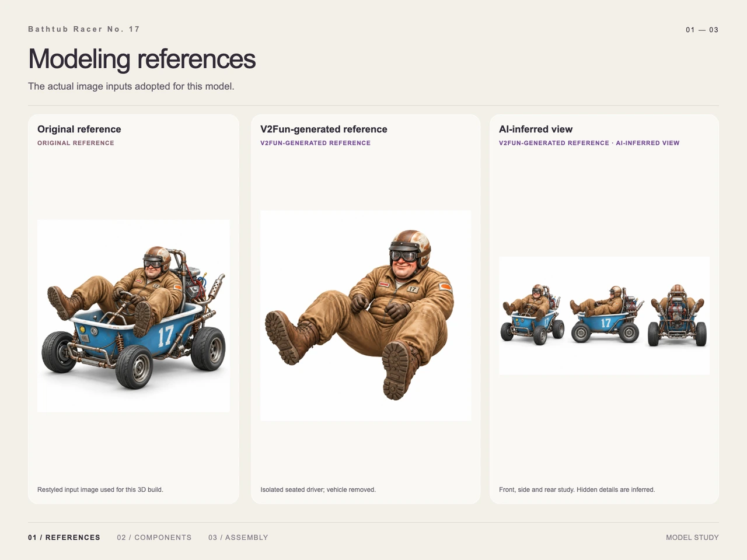Select the caption 'Isolated seated driver; vehicle removed.'
The height and width of the screenshot is (560, 747).
(318, 489)
